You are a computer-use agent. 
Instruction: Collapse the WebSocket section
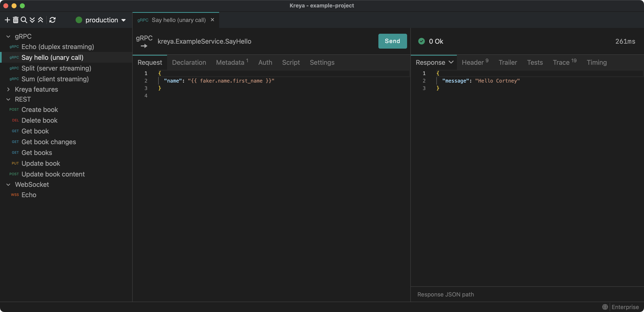click(8, 185)
